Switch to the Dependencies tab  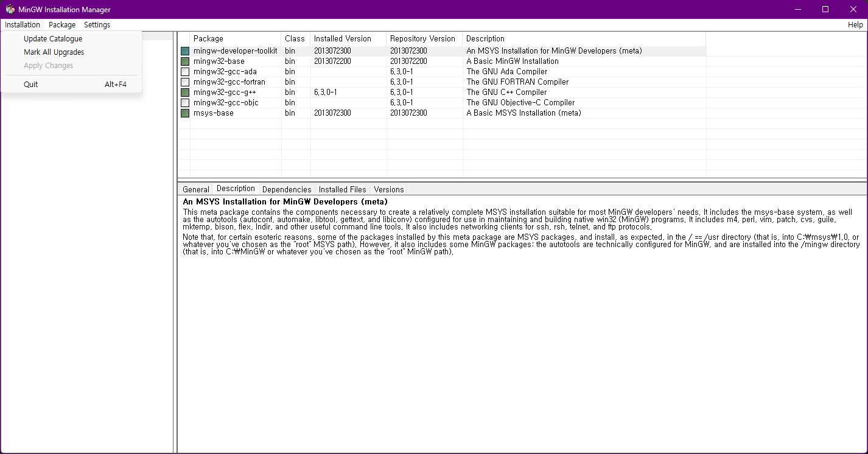[x=287, y=189]
